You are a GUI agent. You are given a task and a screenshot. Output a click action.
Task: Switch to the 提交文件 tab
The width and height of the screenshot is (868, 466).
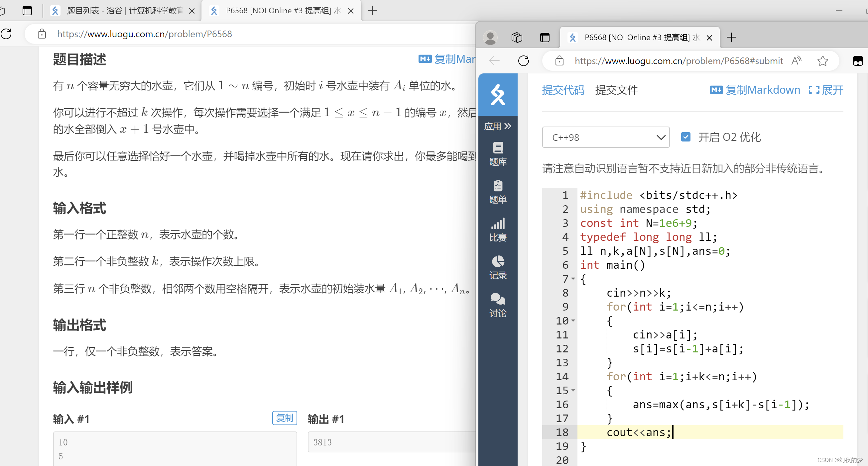click(616, 90)
